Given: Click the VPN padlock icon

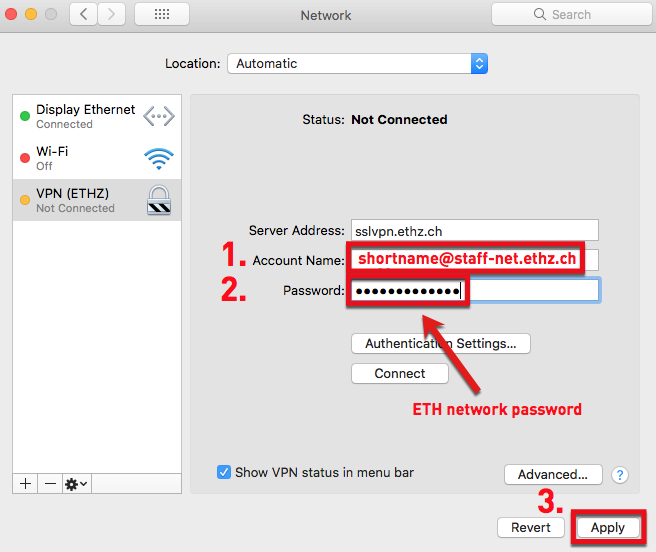Looking at the screenshot, I should point(159,200).
